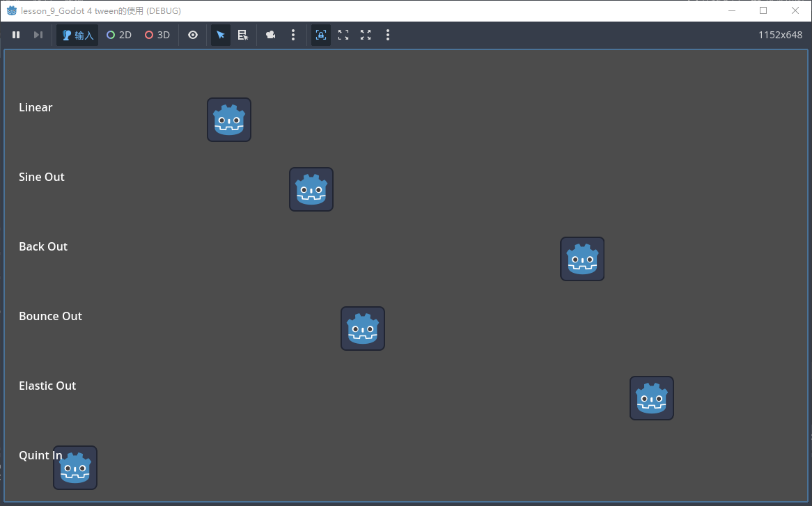Click the Godot logo in title bar
Viewport: 812px width, 506px height.
[12, 10]
